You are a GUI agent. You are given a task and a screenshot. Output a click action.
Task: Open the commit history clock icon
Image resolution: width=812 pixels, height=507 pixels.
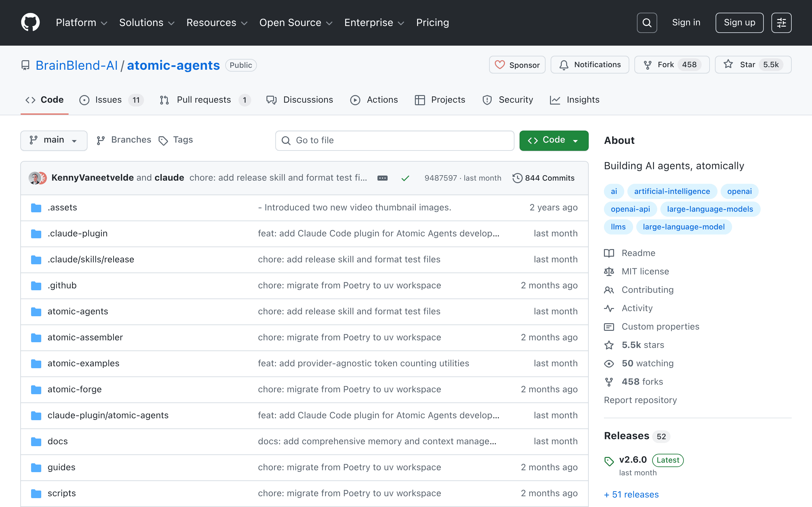tap(517, 178)
